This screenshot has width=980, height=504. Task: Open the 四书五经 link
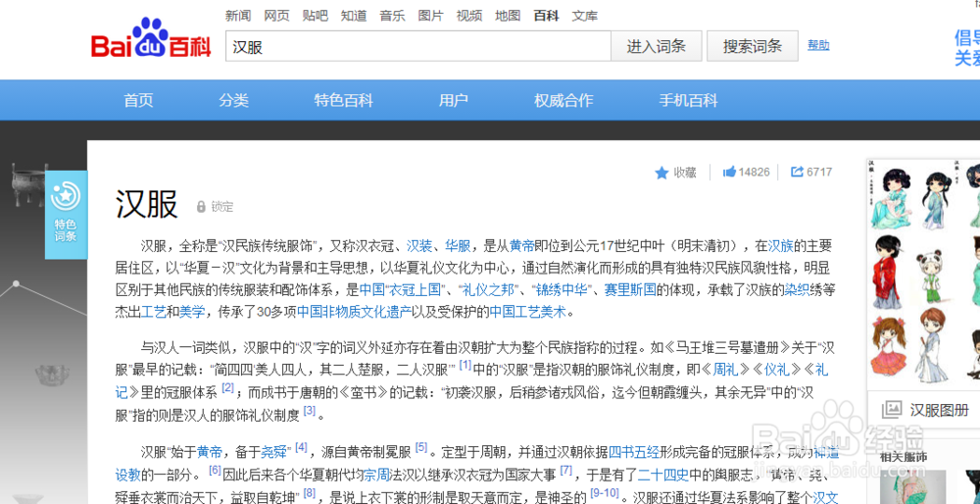(x=634, y=451)
